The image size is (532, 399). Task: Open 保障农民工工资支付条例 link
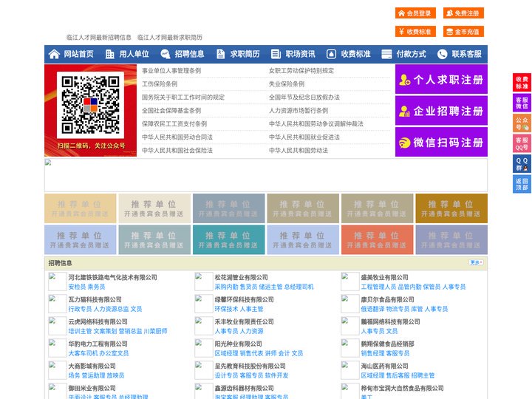[x=174, y=123]
